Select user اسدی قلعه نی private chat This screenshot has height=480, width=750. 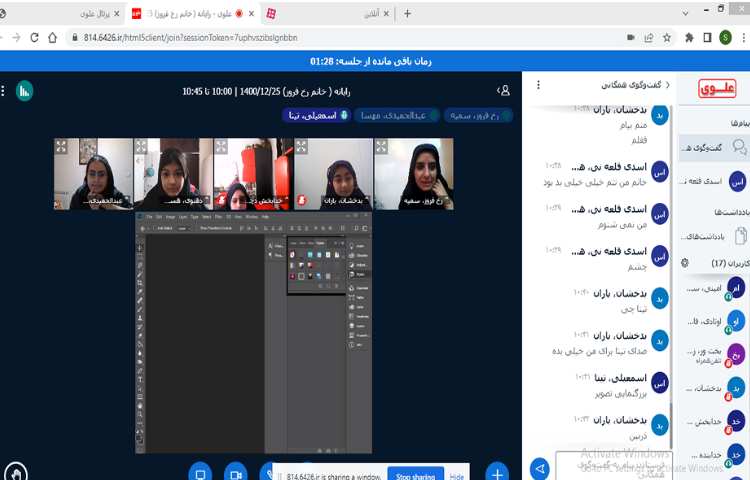click(x=714, y=181)
